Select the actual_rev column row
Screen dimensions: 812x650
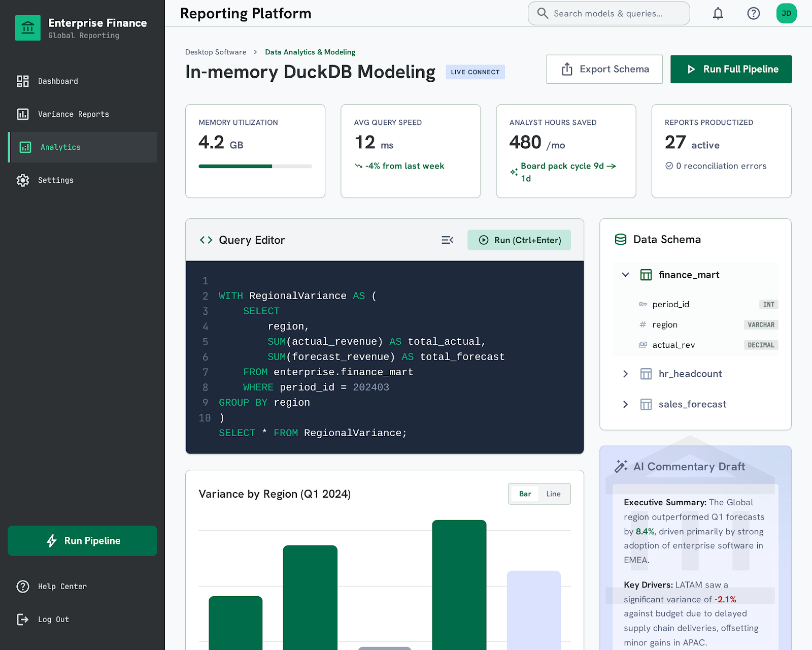708,345
